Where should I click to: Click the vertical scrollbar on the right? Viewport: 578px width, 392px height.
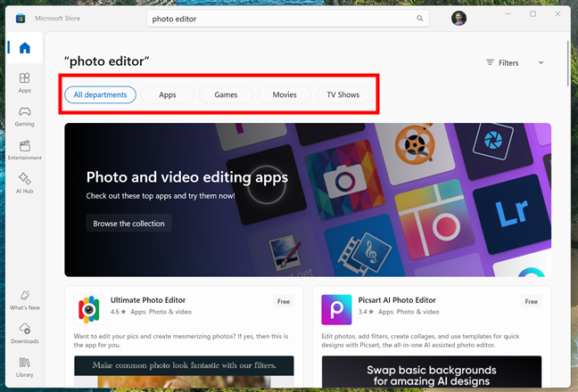point(567,63)
